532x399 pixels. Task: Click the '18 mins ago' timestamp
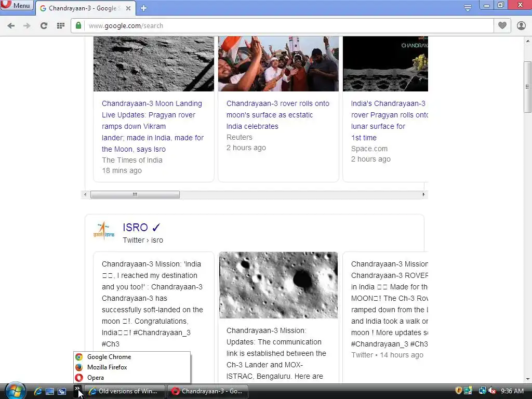click(x=122, y=170)
